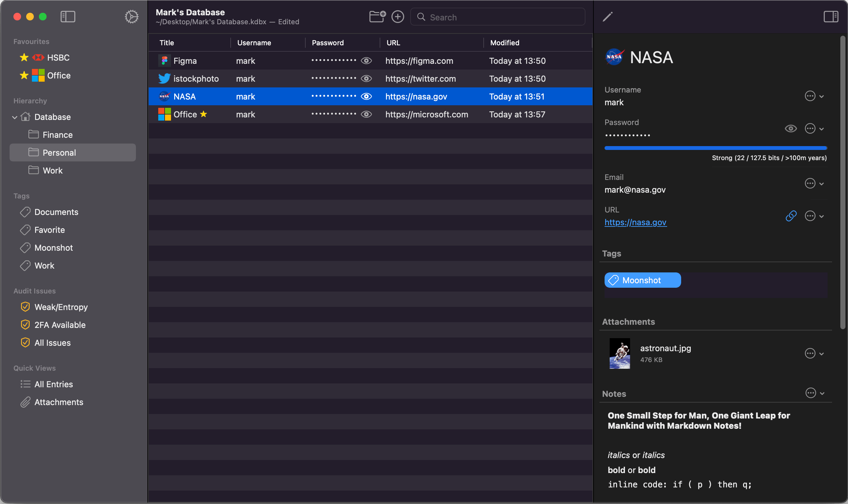The height and width of the screenshot is (504, 848).
Task: Click the Search field
Action: 497,17
